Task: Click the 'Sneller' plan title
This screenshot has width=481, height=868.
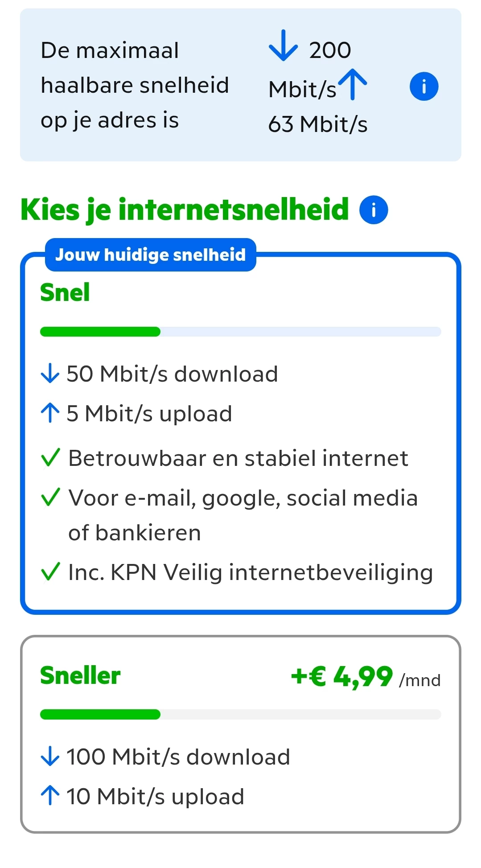Action: [x=80, y=675]
